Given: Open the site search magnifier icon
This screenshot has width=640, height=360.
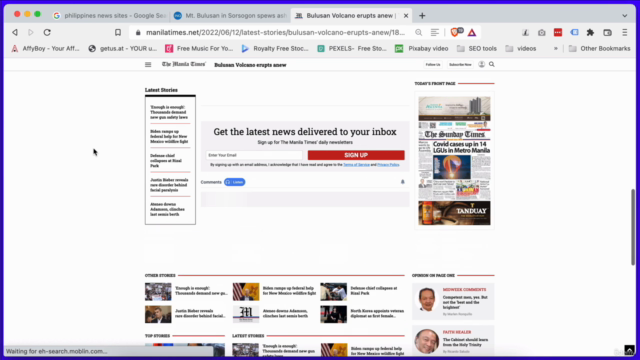Looking at the screenshot, I should click(x=492, y=64).
